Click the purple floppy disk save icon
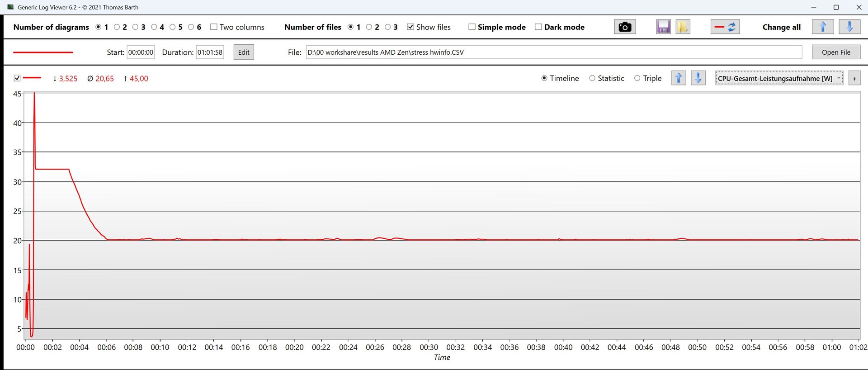The width and height of the screenshot is (868, 370). coord(663,27)
